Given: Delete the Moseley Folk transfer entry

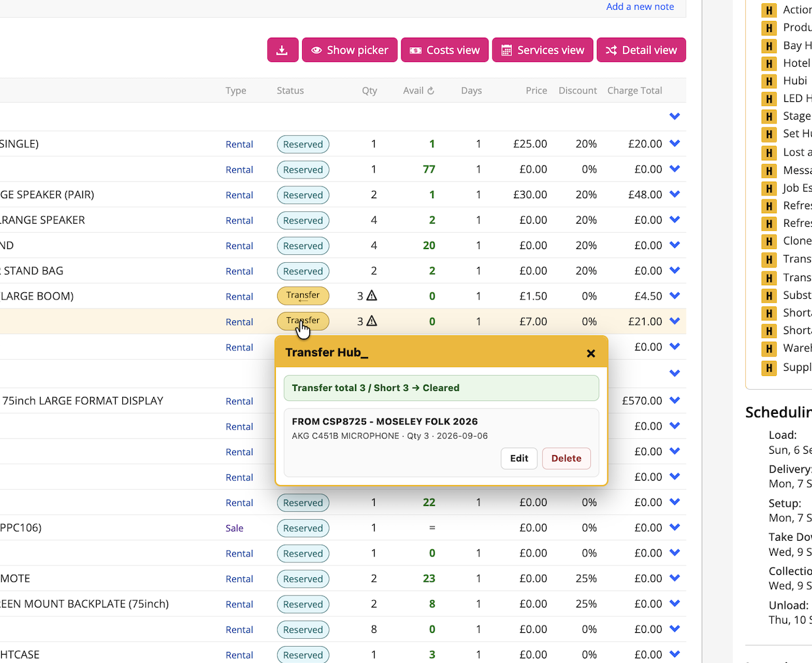Looking at the screenshot, I should (x=566, y=458).
